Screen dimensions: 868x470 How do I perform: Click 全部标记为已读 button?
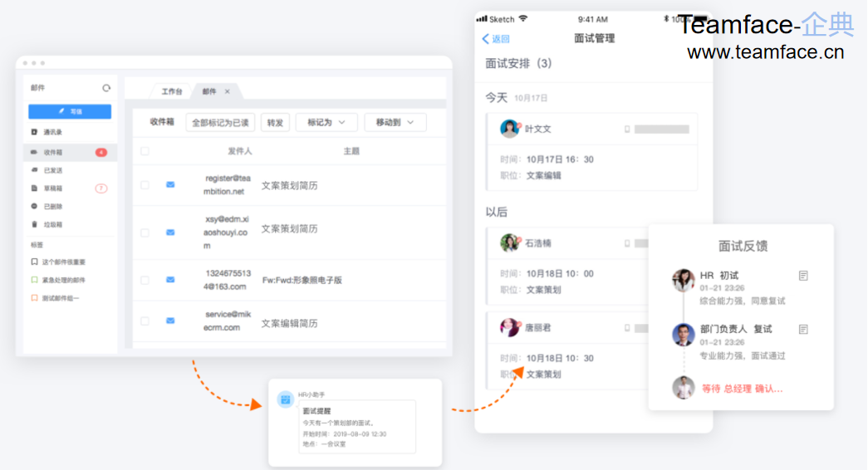[x=220, y=122]
